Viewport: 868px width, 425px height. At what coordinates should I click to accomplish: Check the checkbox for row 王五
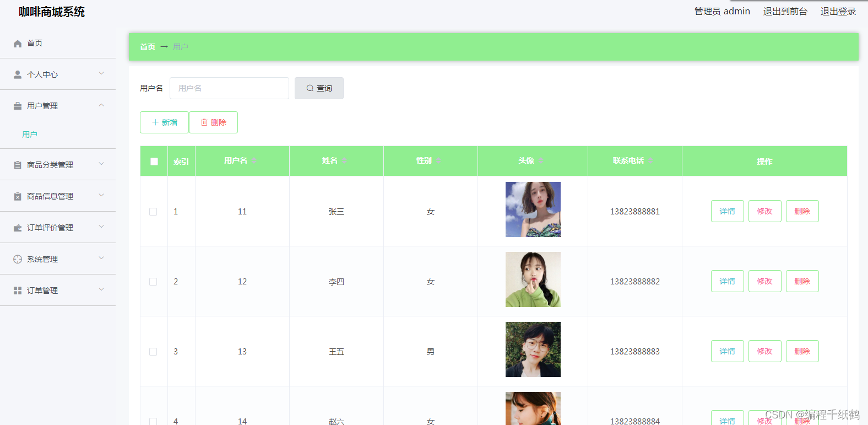coord(153,352)
